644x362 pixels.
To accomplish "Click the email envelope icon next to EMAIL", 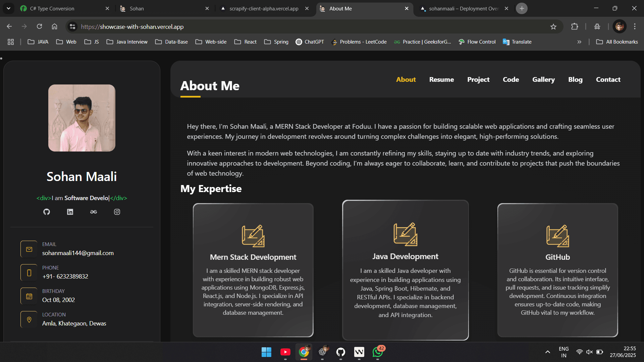I will 29,249.
